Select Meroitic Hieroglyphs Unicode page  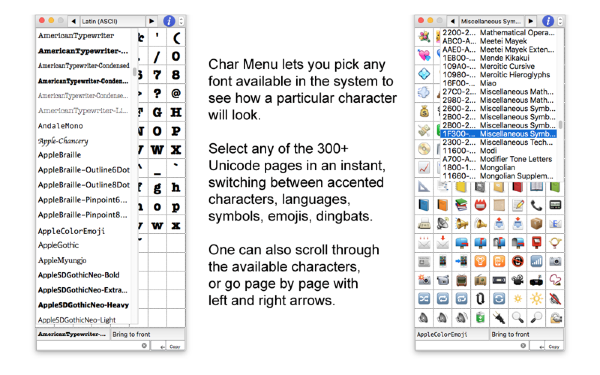499,75
